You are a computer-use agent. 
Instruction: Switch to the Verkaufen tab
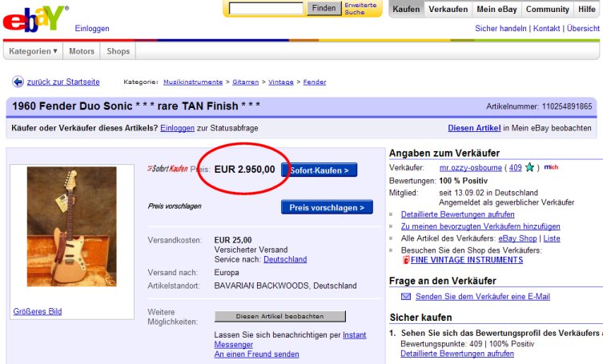coord(448,10)
